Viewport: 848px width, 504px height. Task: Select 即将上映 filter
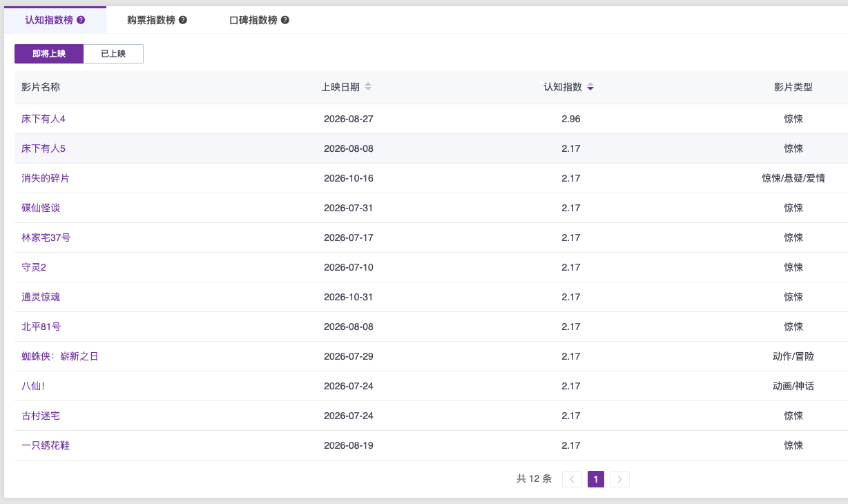point(49,54)
